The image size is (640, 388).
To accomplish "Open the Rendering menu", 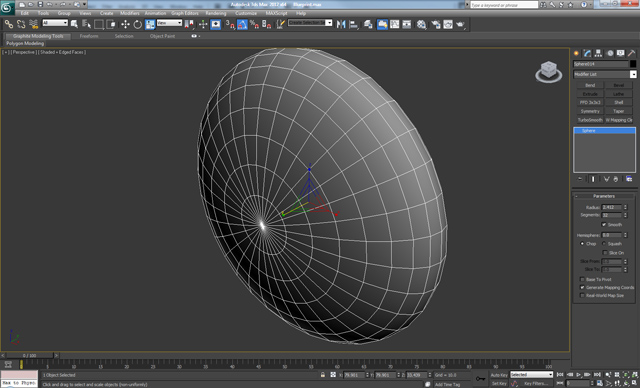I will click(216, 13).
